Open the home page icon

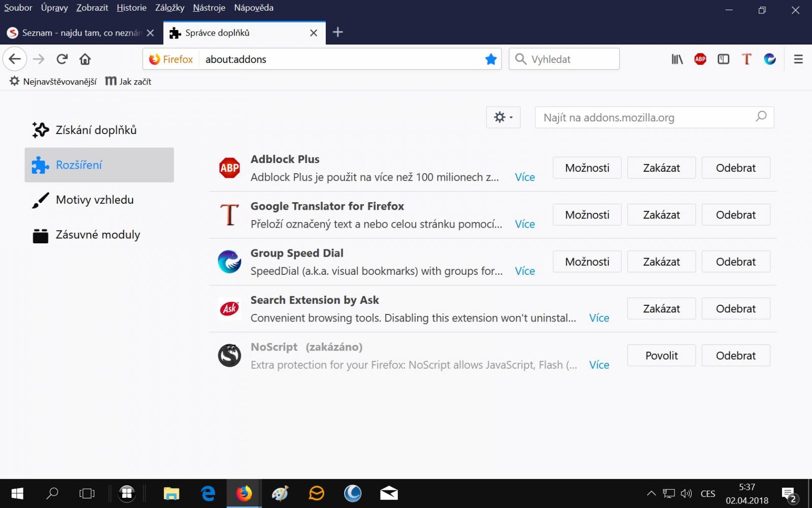pyautogui.click(x=85, y=59)
